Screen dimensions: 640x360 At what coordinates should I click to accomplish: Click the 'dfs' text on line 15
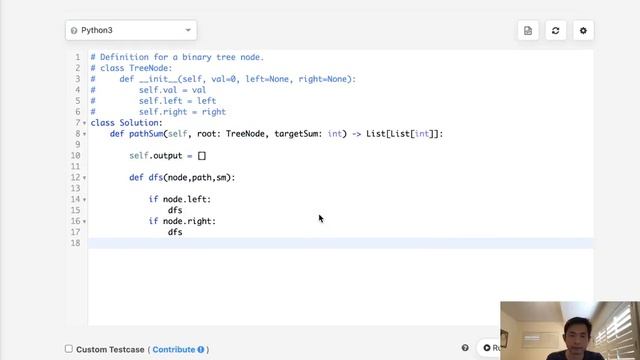coord(175,210)
